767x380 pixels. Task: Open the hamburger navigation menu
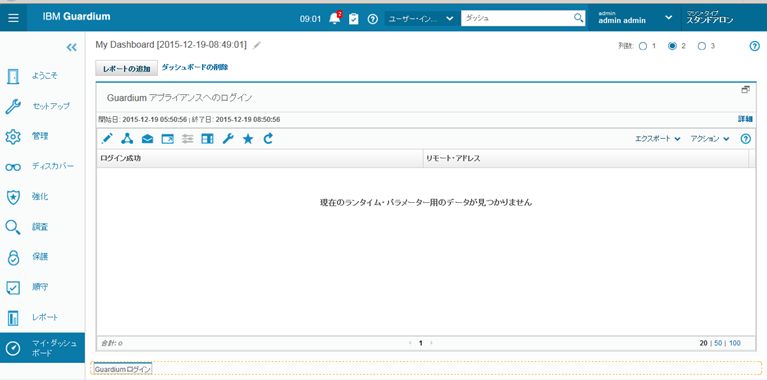tap(14, 18)
